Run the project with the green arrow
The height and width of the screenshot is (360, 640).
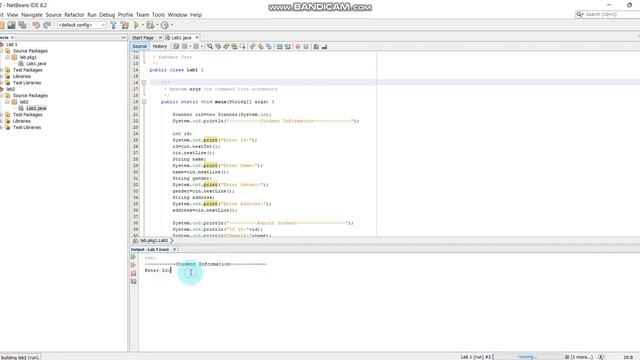coord(137,25)
